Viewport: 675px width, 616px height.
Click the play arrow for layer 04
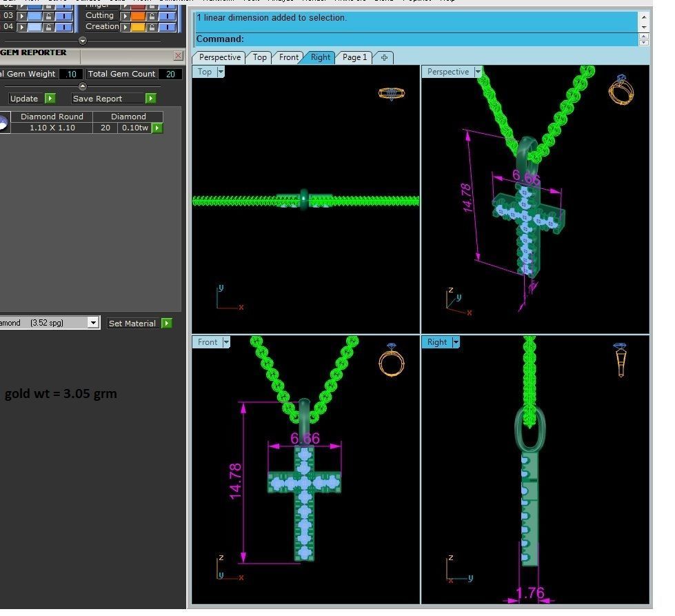tap(21, 27)
